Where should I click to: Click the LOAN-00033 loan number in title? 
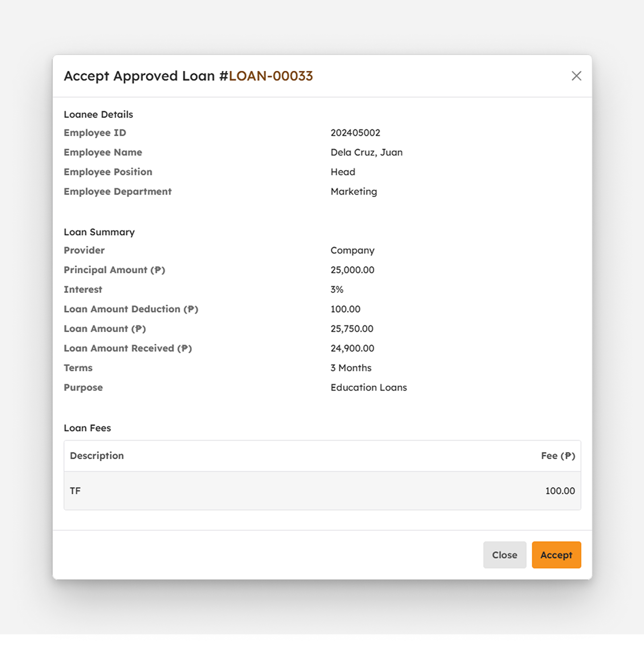271,76
